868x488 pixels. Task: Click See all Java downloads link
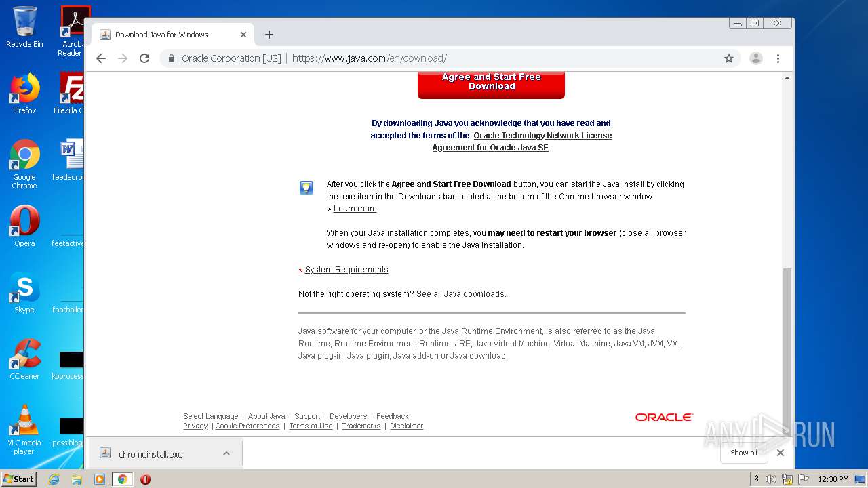click(x=461, y=294)
